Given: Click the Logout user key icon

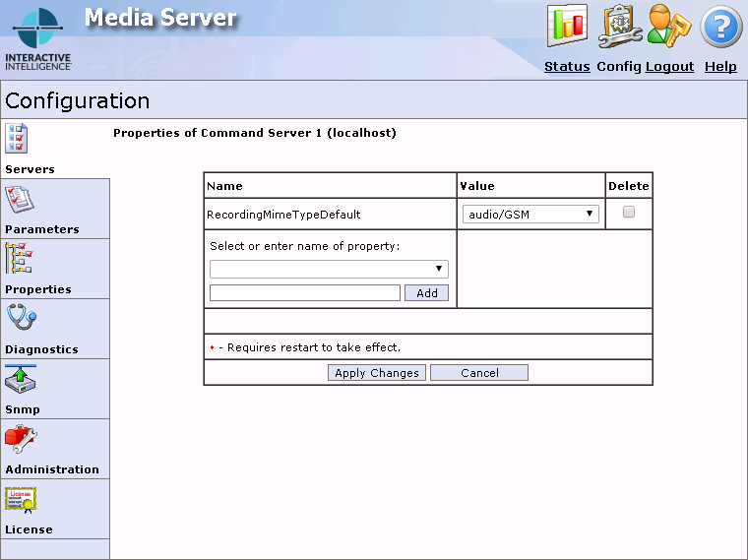Looking at the screenshot, I should pos(669,27).
